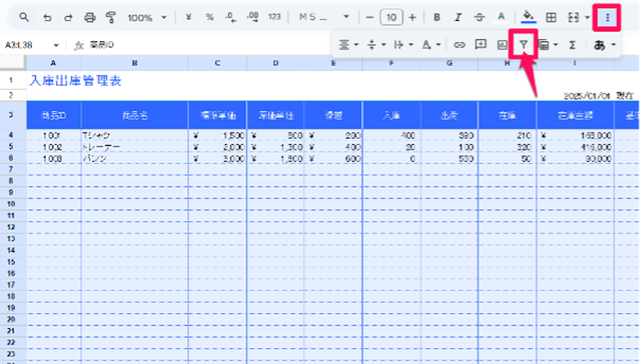Viewport: 641px width, 364px height.
Task: Select row 10 header
Action: click(x=11, y=204)
